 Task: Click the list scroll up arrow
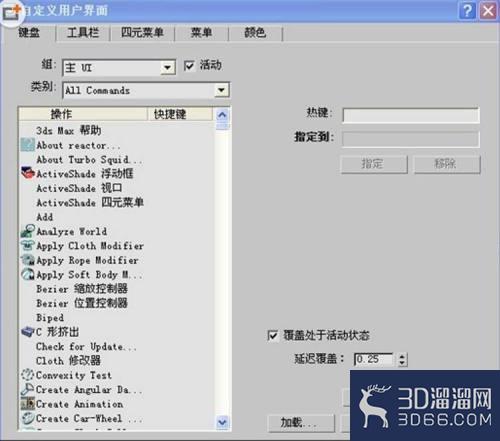point(222,115)
